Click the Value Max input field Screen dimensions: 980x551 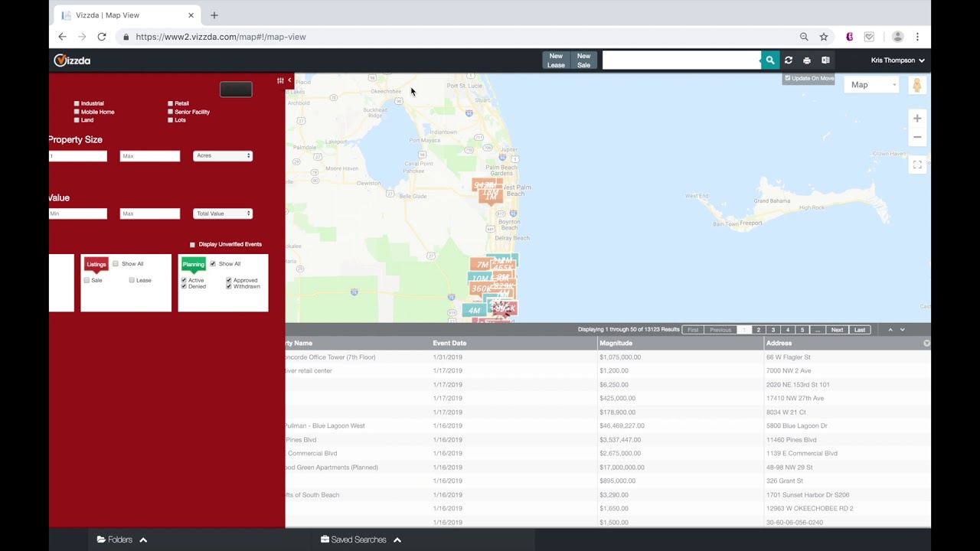click(150, 214)
